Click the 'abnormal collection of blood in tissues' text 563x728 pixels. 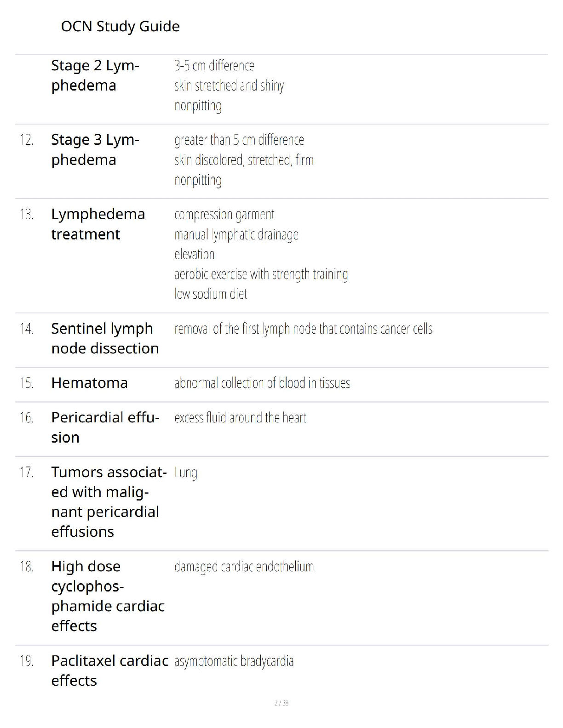pyautogui.click(x=262, y=383)
